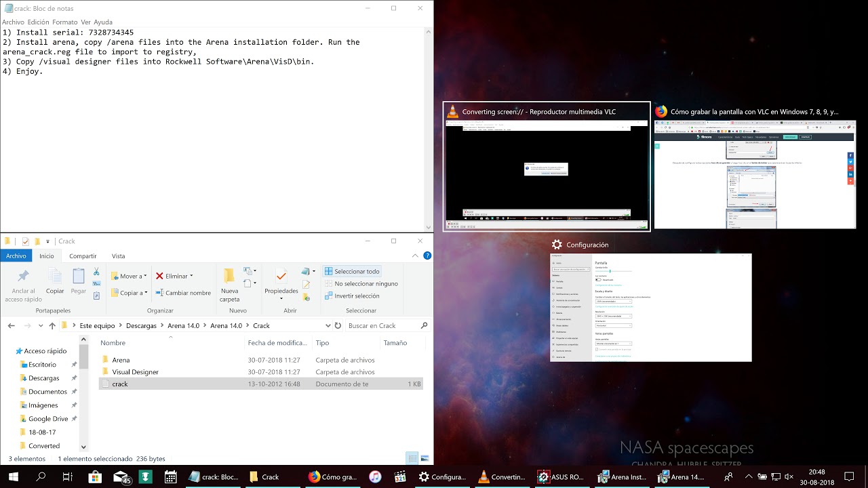Viewport: 868px width, 488px height.
Task: Click the blue Help question mark icon
Action: [427, 256]
